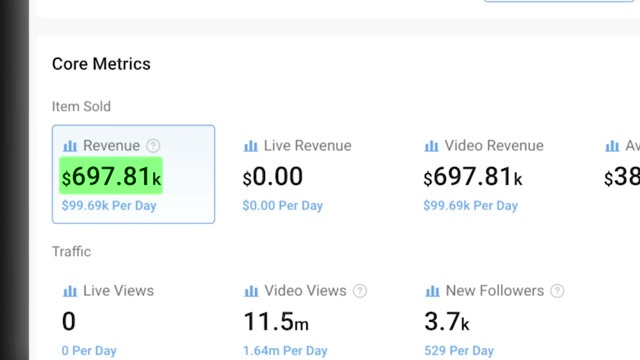Open the help tooltip icon next to Video Views
The height and width of the screenshot is (360, 640).
360,291
